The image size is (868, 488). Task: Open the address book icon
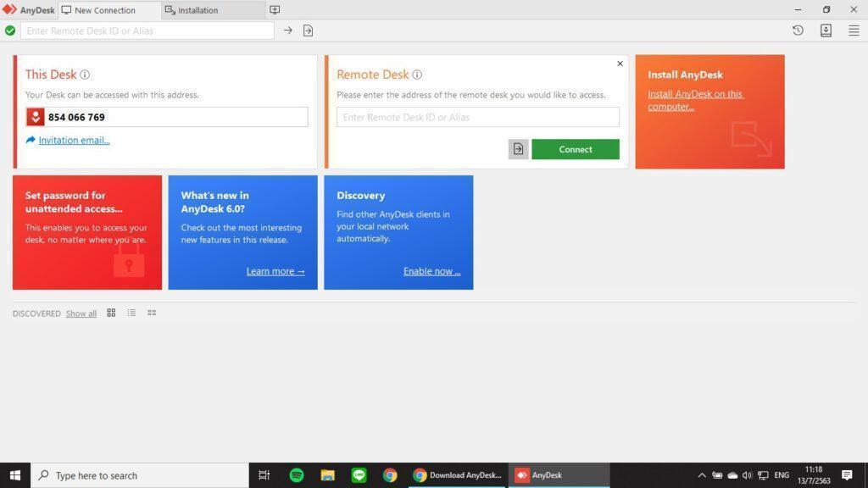tap(825, 30)
